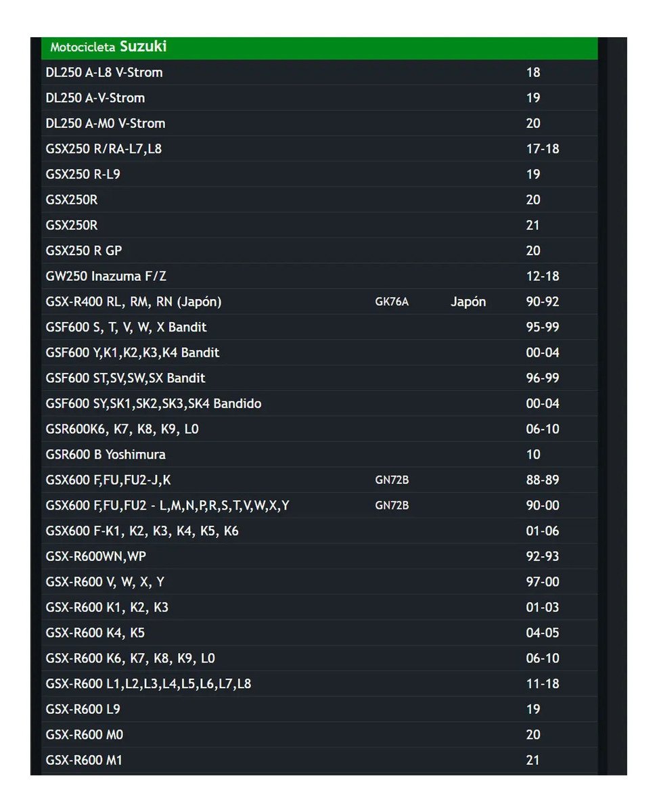
Task: Select the GSR600 B Yoshimura row
Action: click(x=319, y=455)
